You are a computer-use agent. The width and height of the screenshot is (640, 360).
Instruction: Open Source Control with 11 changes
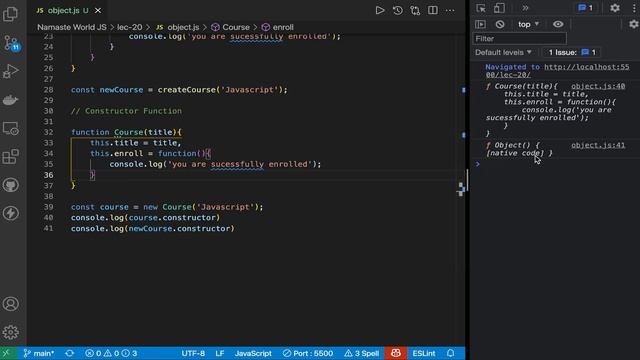coord(11,43)
